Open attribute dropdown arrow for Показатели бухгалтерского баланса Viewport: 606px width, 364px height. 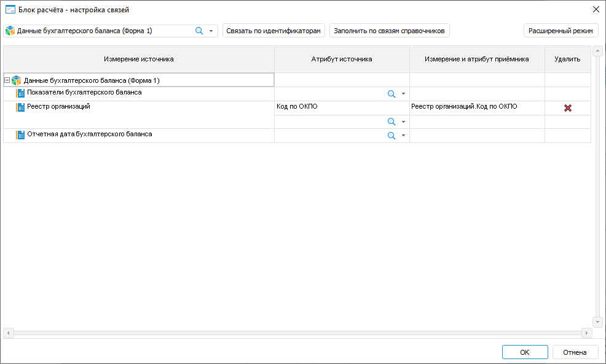pos(403,94)
